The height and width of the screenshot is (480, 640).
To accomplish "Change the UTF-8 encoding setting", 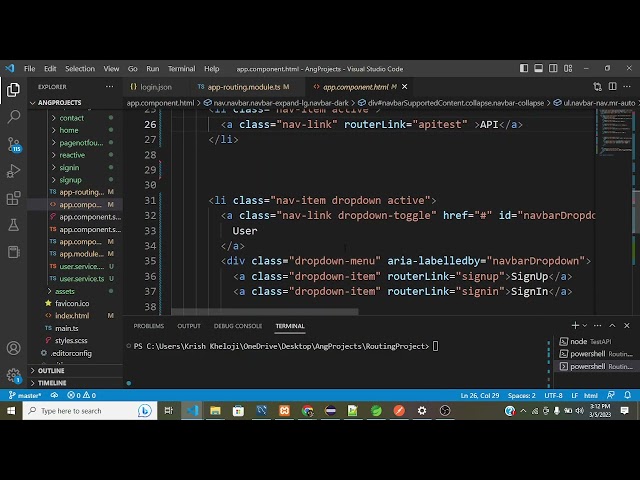I will [553, 395].
